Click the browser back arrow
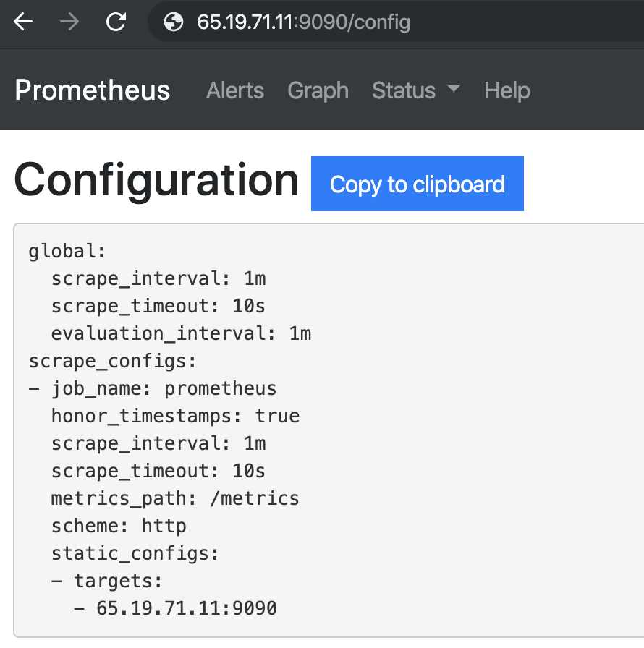 pos(24,22)
